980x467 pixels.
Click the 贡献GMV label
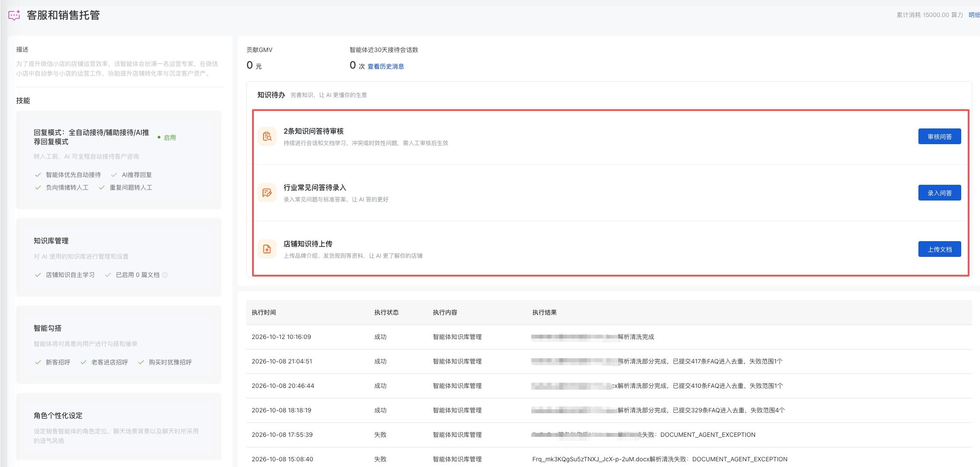260,50
